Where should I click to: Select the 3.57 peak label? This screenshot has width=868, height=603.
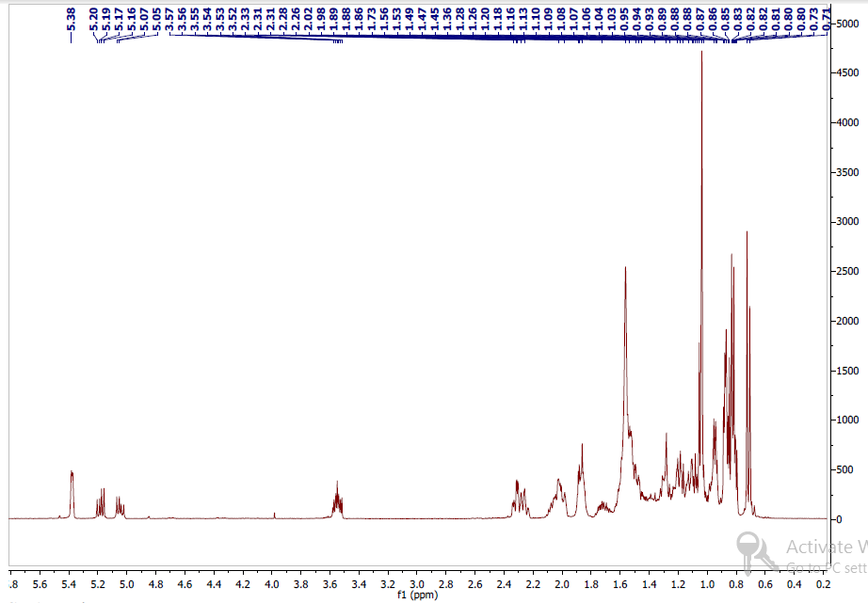[x=169, y=20]
